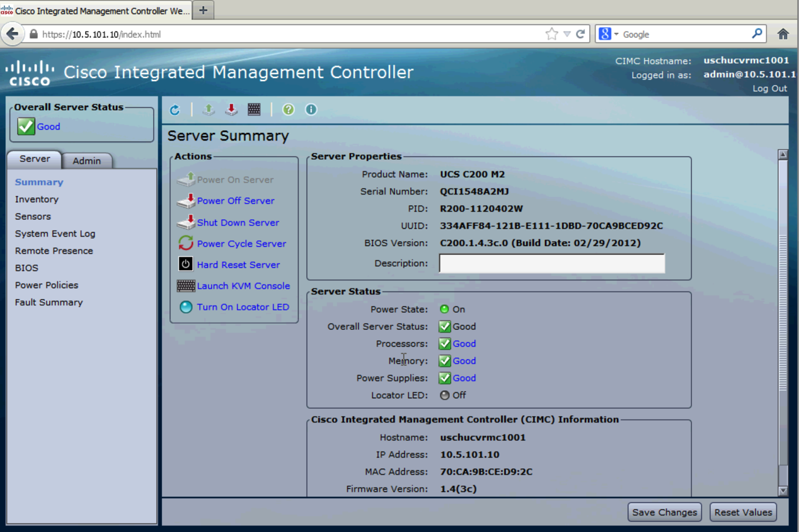This screenshot has width=799, height=532.
Task: Log Out of the CIMC session
Action: (769, 88)
